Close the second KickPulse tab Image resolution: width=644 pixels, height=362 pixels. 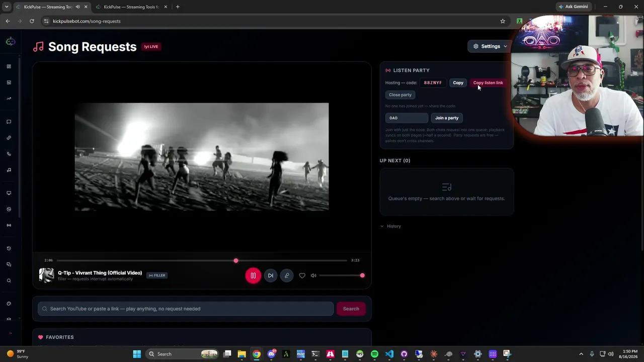[x=166, y=7]
